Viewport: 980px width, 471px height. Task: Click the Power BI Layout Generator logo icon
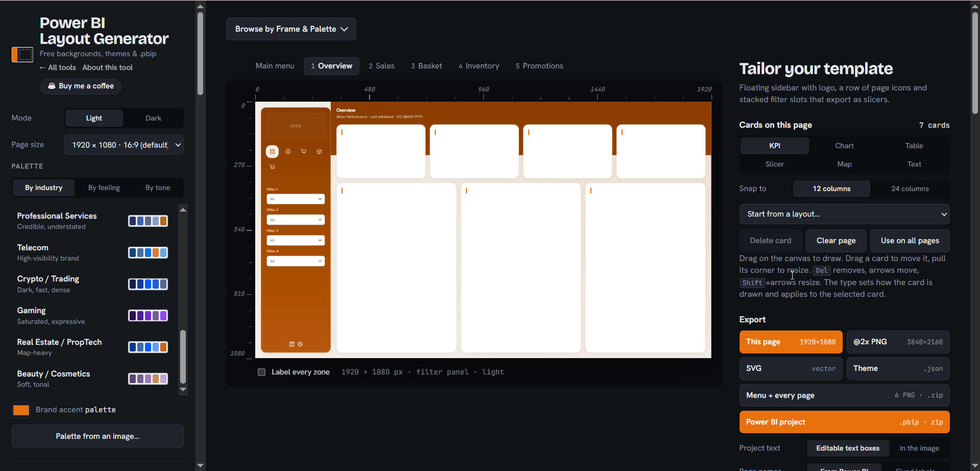[x=22, y=54]
